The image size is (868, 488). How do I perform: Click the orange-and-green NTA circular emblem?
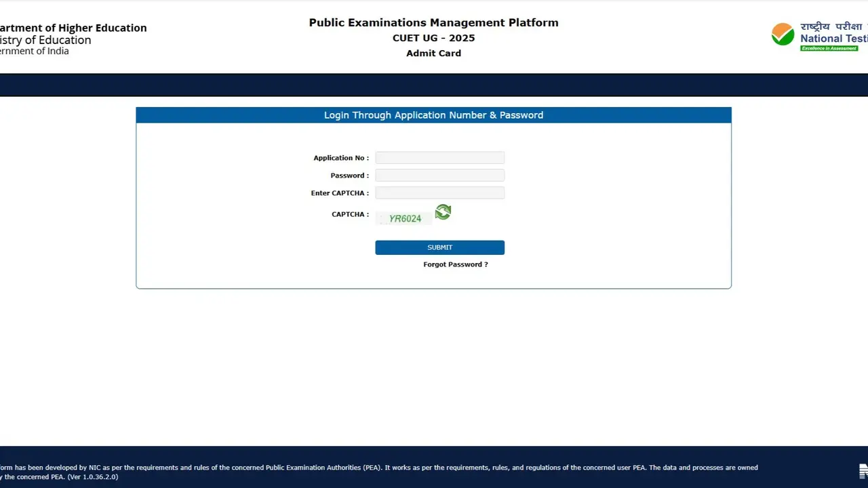pyautogui.click(x=783, y=34)
